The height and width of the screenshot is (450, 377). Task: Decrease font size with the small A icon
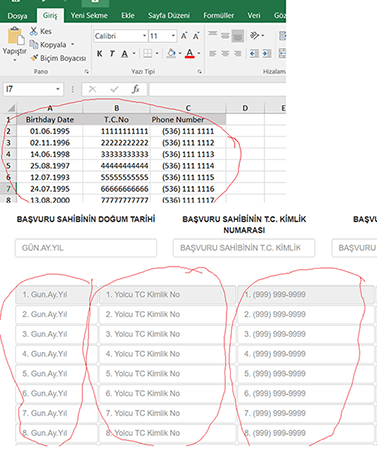pyautogui.click(x=196, y=36)
